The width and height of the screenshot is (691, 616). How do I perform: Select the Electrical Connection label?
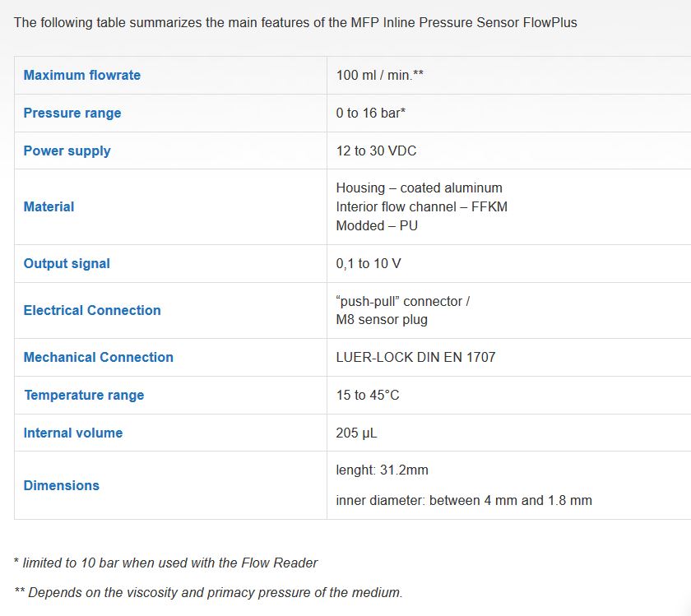92,310
